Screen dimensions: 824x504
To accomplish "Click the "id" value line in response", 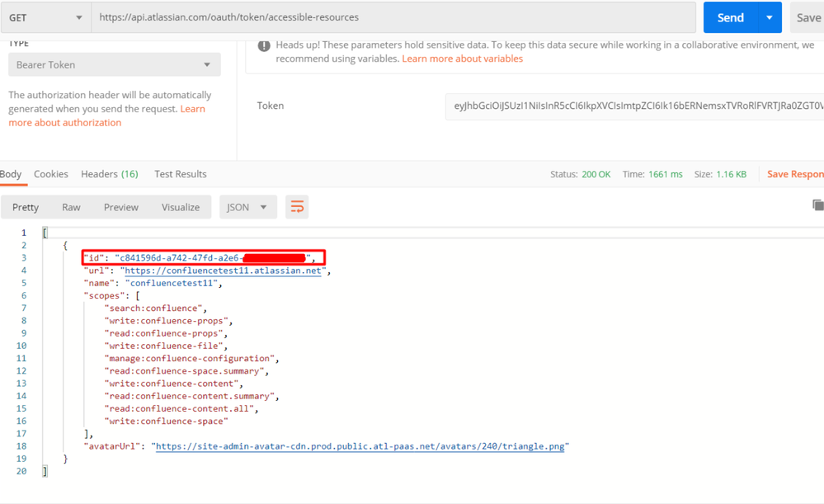I will tap(204, 257).
